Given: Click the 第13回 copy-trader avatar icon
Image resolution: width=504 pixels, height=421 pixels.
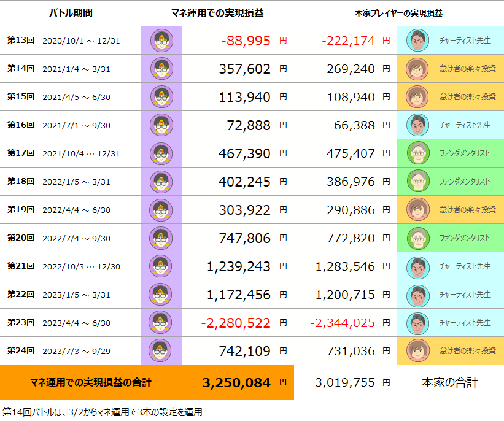Looking at the screenshot, I should [161, 41].
